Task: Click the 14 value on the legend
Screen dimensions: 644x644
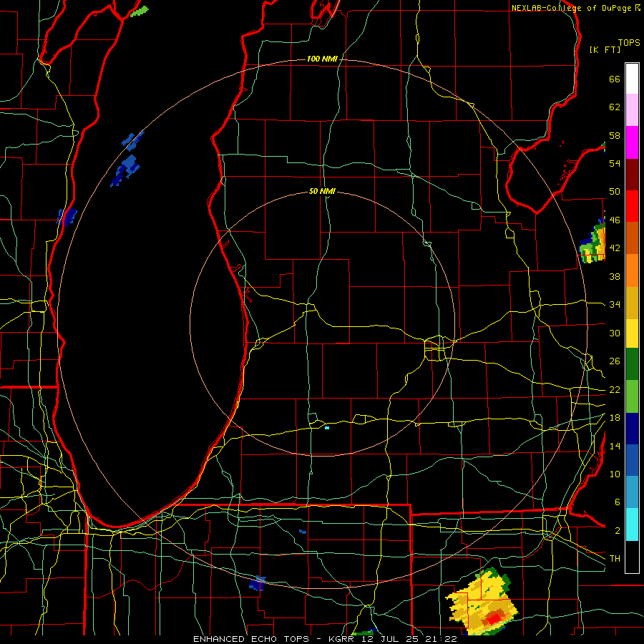Action: pyautogui.click(x=615, y=446)
